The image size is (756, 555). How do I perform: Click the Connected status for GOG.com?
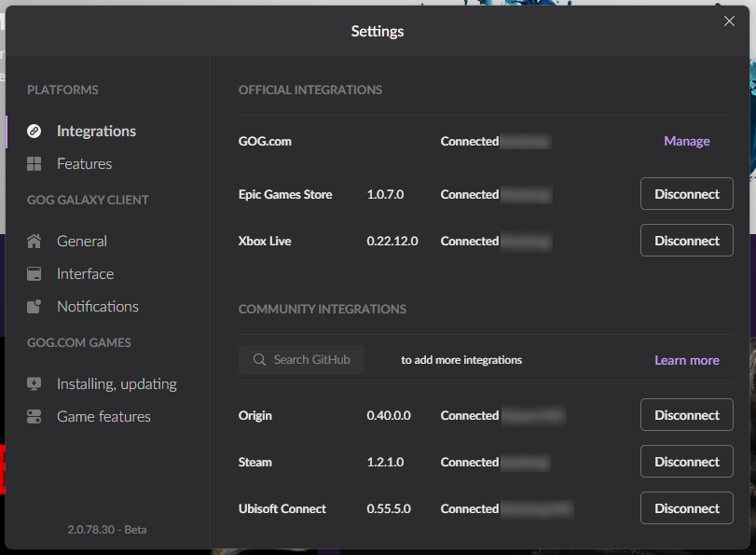click(469, 142)
